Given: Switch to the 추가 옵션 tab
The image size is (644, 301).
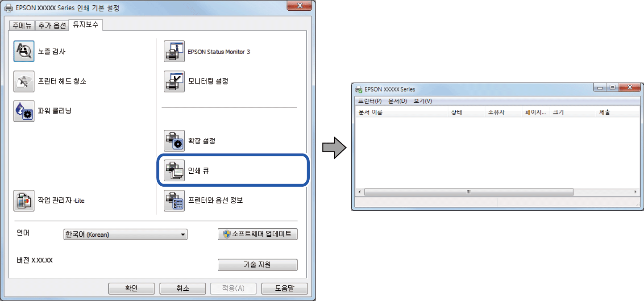Looking at the screenshot, I should point(52,25).
